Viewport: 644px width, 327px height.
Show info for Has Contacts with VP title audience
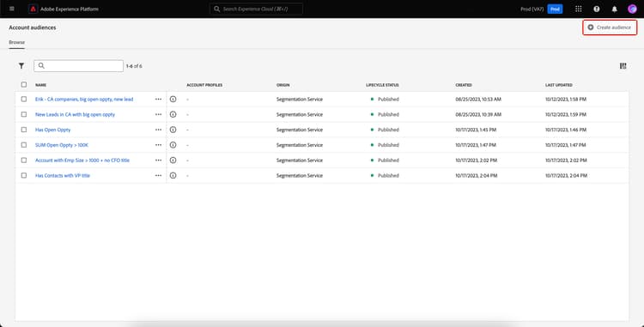click(x=173, y=176)
